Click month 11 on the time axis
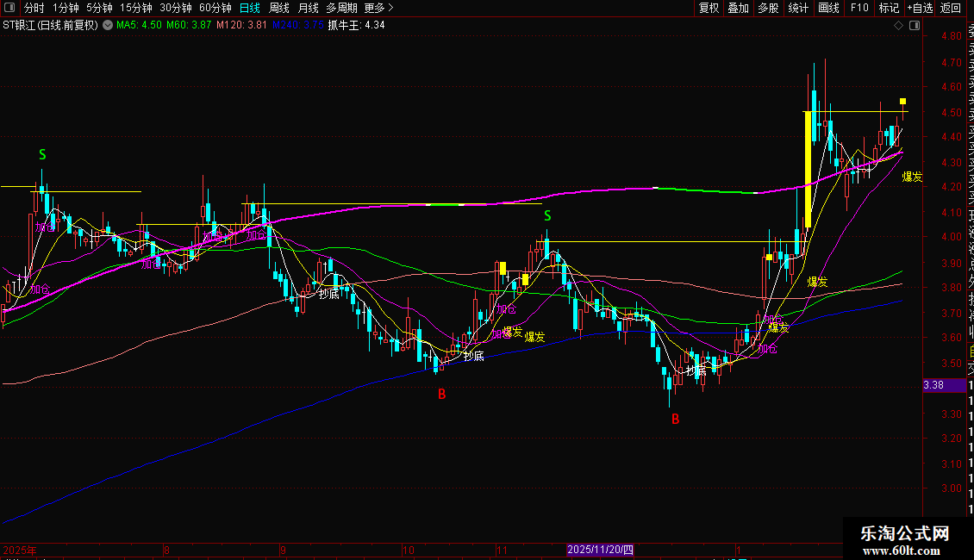 [x=502, y=550]
